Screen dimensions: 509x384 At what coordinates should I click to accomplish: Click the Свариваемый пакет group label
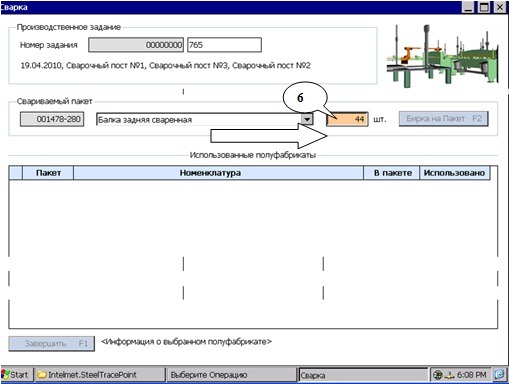[x=55, y=101]
